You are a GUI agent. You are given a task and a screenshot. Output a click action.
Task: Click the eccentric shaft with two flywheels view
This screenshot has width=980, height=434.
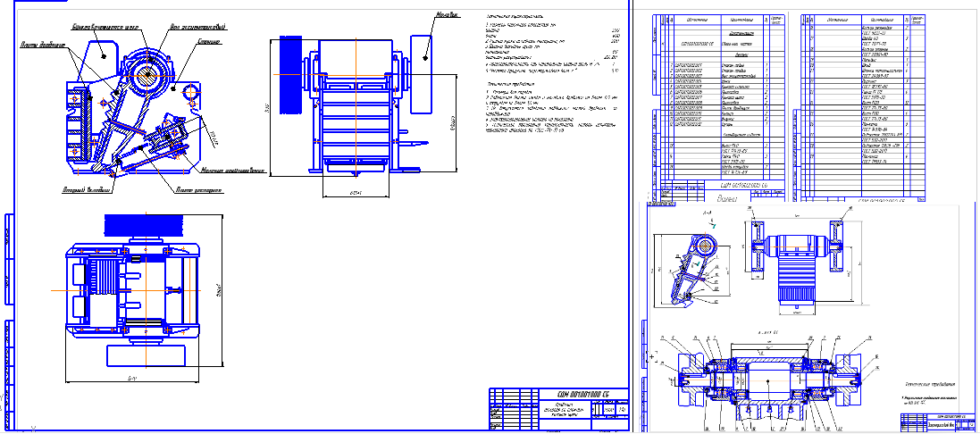point(797,263)
